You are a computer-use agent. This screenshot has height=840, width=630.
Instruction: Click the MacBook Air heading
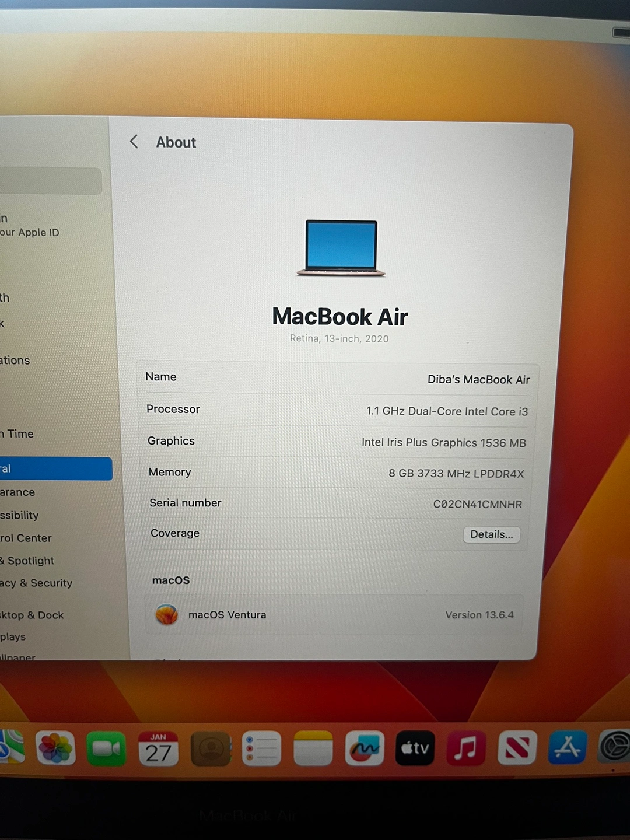[340, 317]
